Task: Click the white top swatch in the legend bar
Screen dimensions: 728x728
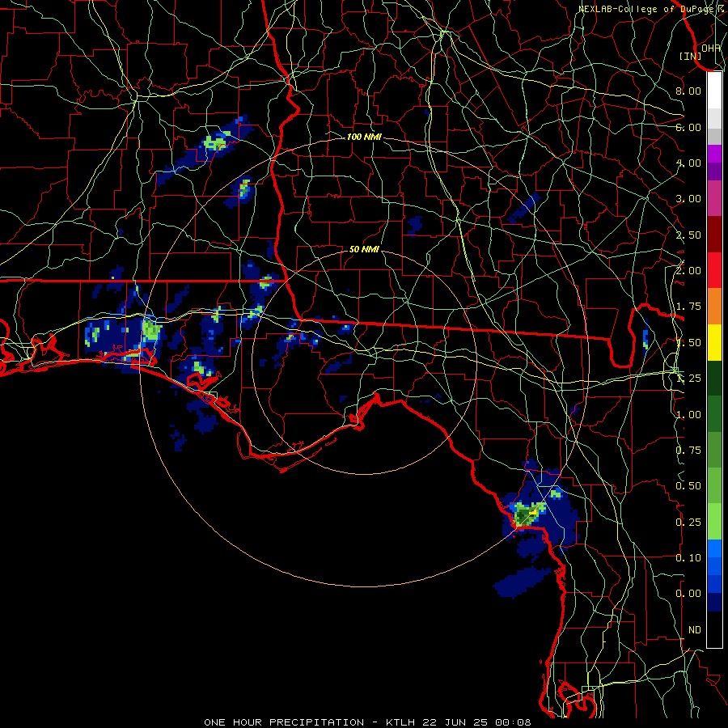Action: coord(714,90)
